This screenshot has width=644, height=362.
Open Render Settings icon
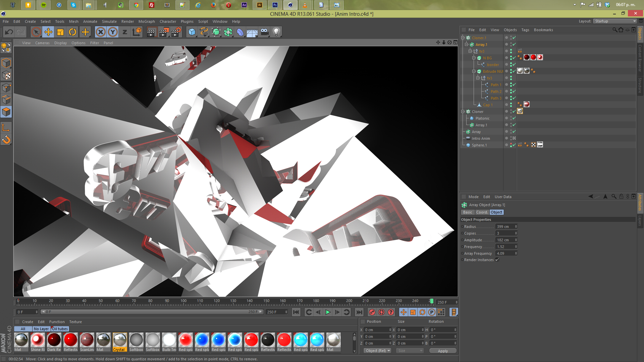coord(176,32)
